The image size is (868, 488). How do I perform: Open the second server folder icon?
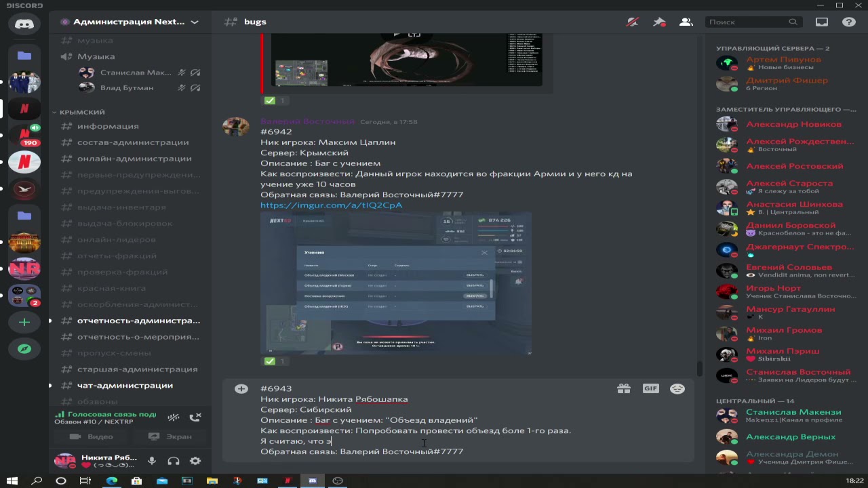24,216
